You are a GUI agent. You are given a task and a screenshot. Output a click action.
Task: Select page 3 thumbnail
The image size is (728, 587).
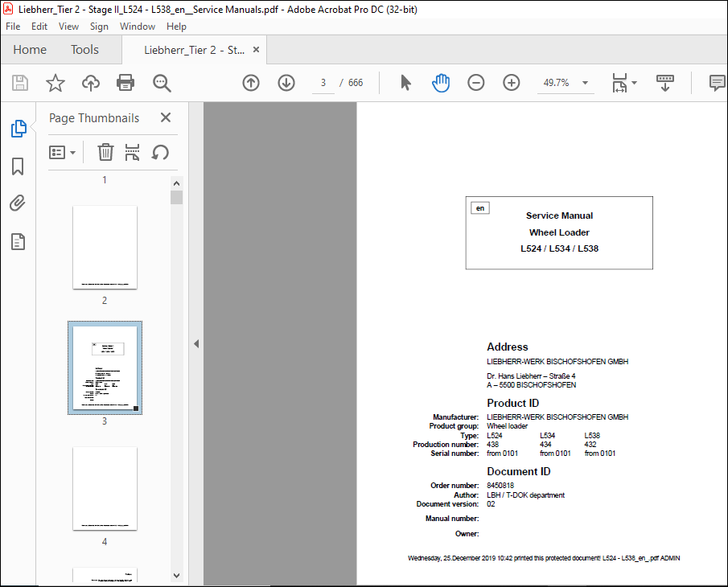pos(105,368)
